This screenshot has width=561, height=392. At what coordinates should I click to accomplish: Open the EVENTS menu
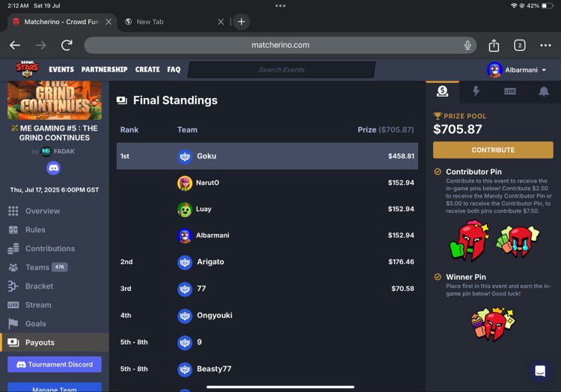61,70
